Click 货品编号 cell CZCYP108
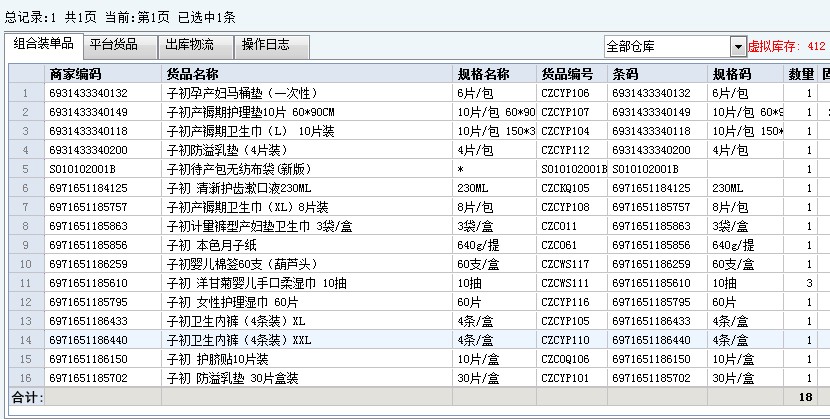 [x=572, y=207]
